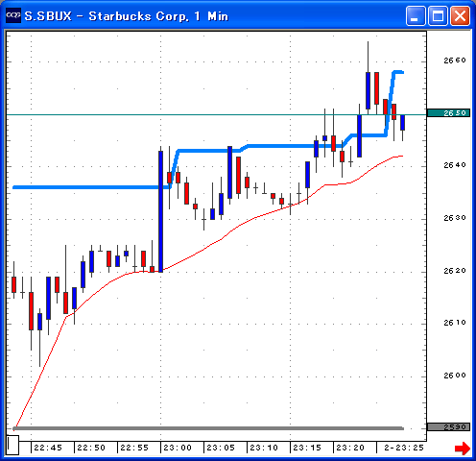Click the 22:55 time label
This screenshot has height=461, width=476.
click(134, 448)
